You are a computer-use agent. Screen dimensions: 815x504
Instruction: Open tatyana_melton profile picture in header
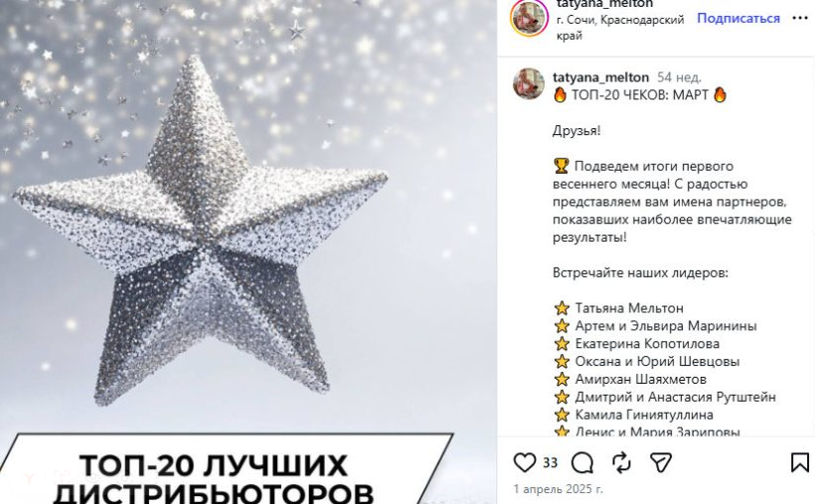[x=529, y=18]
